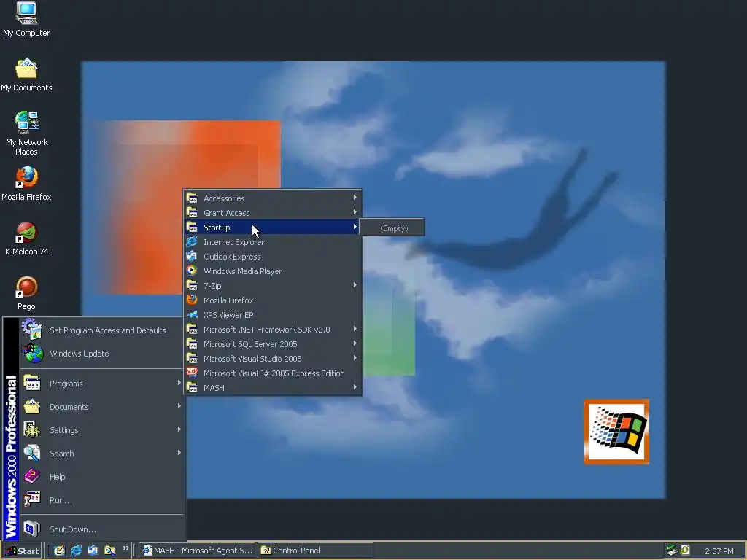747x560 pixels.
Task: Click the green hardware card tray icon
Action: tap(672, 551)
